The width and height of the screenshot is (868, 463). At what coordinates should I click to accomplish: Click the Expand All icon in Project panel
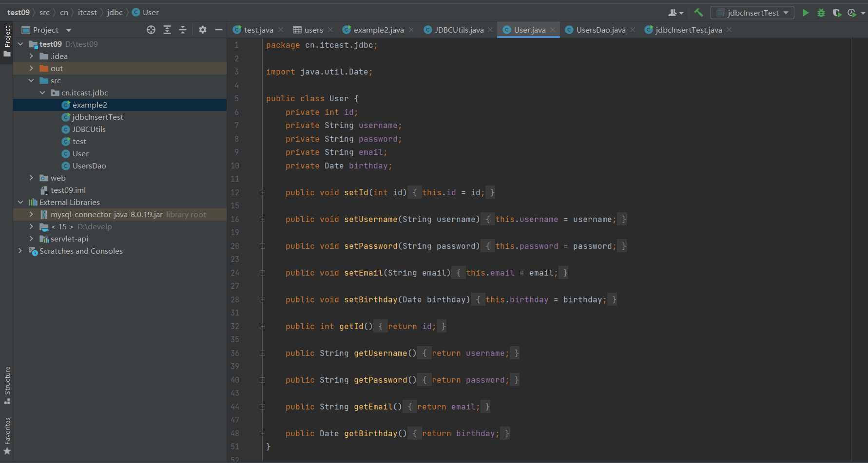(167, 30)
